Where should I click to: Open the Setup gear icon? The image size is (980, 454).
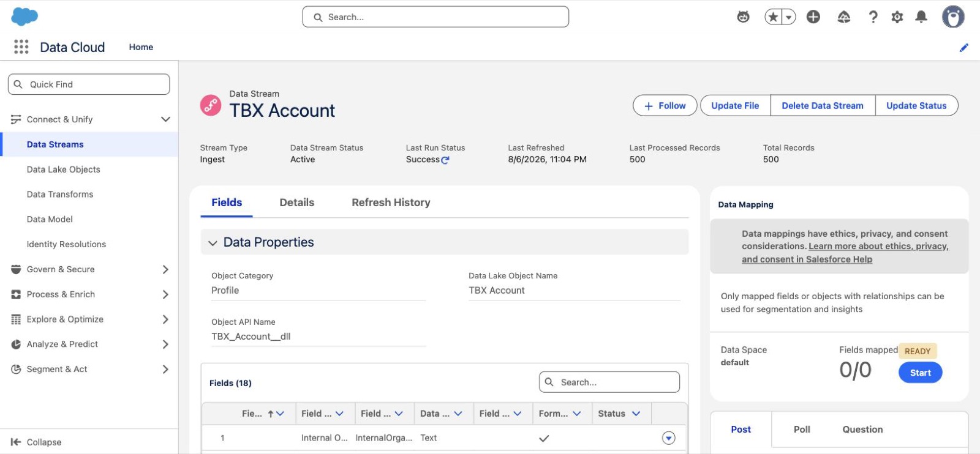(x=897, y=17)
